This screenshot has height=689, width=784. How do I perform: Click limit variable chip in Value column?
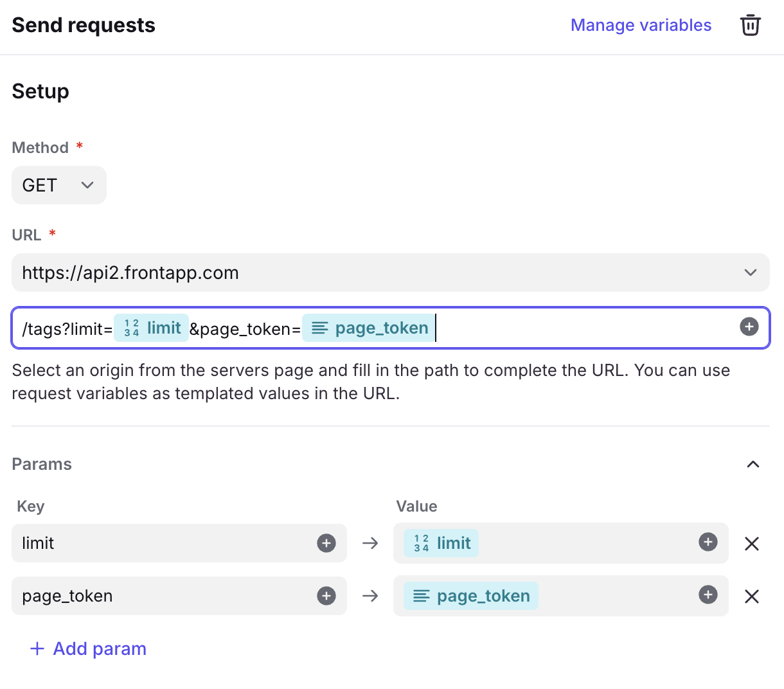click(441, 543)
